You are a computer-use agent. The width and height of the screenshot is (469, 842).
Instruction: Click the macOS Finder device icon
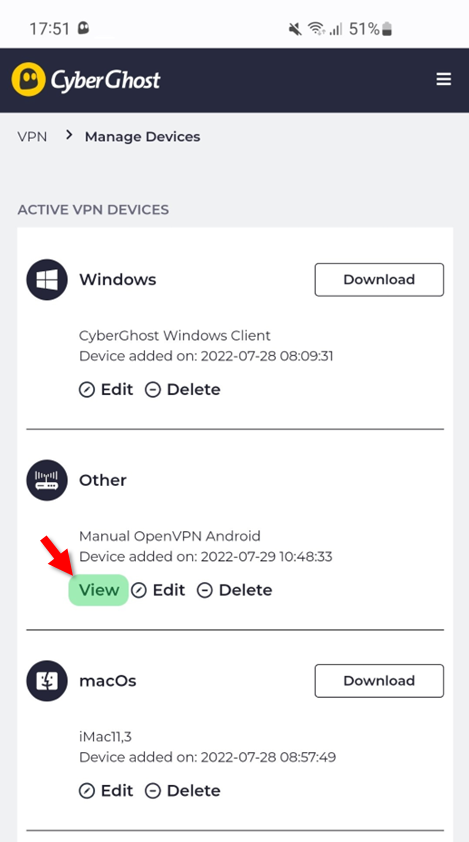click(47, 681)
